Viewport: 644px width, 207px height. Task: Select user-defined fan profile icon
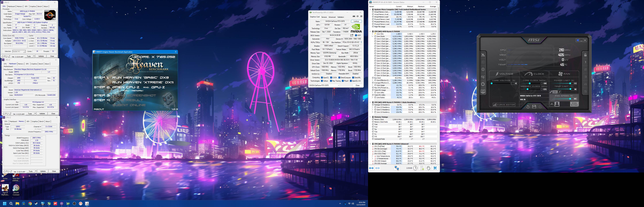557,104
